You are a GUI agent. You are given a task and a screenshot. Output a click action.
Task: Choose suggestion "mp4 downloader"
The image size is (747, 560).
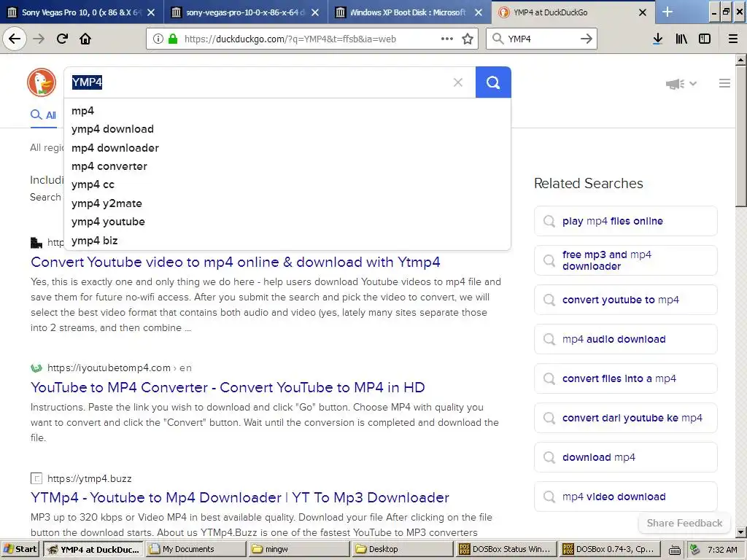click(287, 148)
